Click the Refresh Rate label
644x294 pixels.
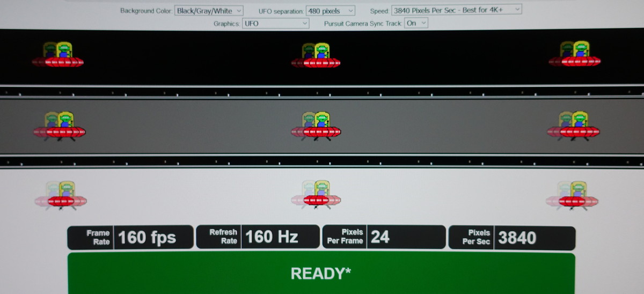pos(223,237)
